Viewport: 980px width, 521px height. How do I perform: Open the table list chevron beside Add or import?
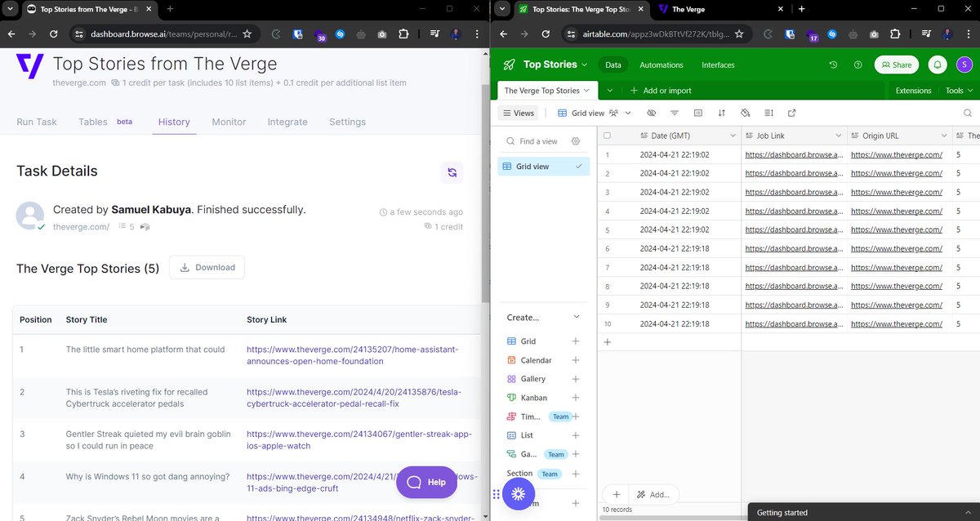point(610,91)
